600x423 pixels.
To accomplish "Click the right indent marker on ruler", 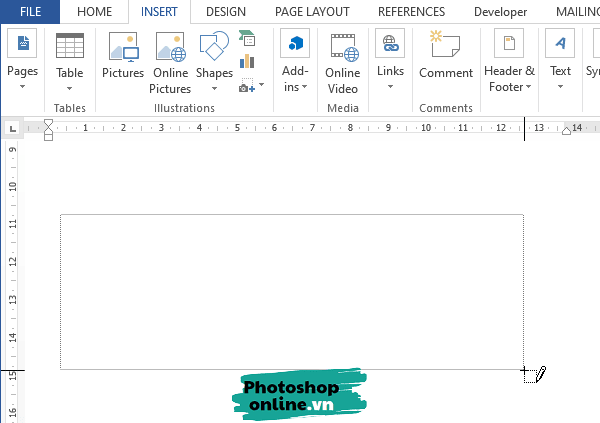I will (x=566, y=131).
